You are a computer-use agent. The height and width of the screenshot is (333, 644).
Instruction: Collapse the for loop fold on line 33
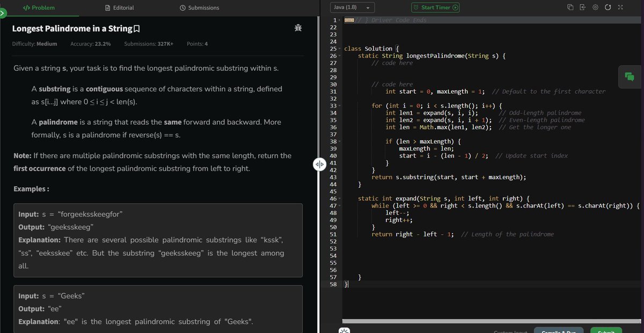[340, 106]
